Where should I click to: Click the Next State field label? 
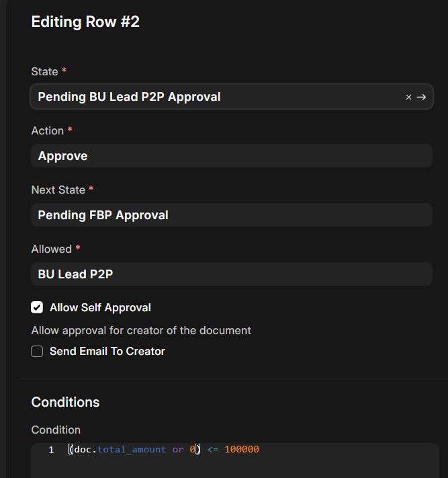pos(58,190)
